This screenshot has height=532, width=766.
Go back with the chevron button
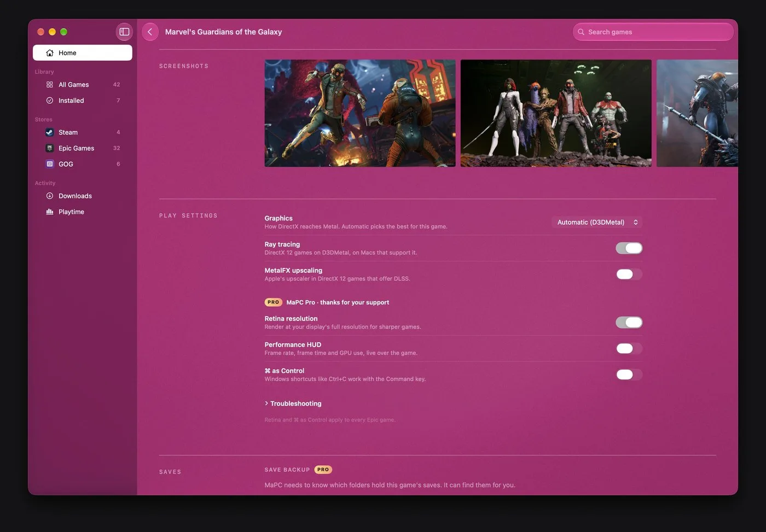coord(150,32)
